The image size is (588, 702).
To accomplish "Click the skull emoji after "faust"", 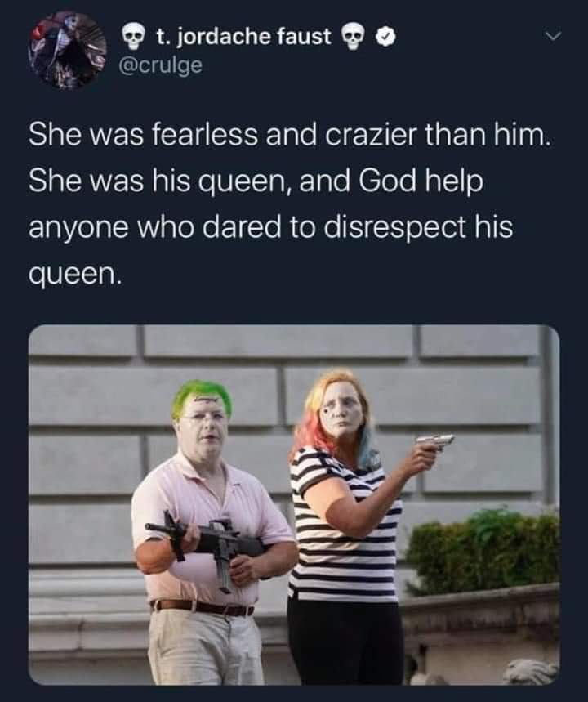I will click(353, 38).
